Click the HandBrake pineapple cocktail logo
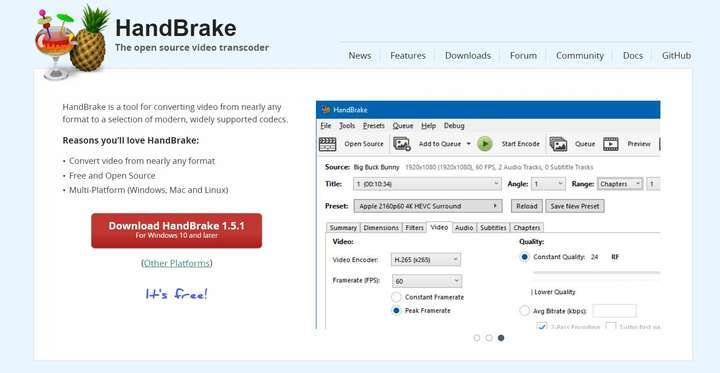 click(x=73, y=43)
